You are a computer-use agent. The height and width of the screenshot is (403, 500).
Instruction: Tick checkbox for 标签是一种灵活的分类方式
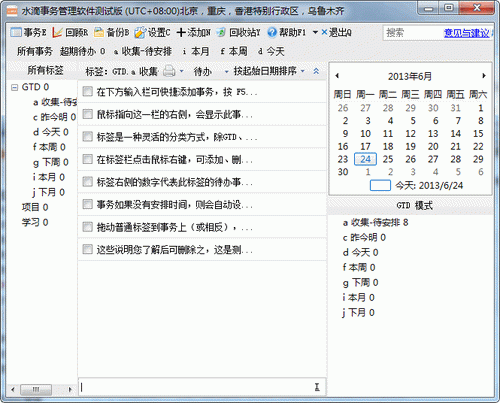pos(88,136)
